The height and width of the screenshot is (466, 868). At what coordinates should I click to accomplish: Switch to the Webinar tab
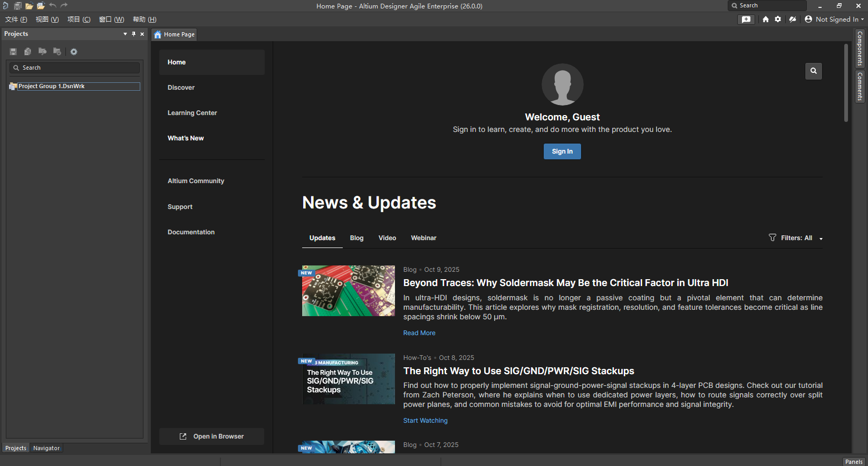(x=423, y=238)
